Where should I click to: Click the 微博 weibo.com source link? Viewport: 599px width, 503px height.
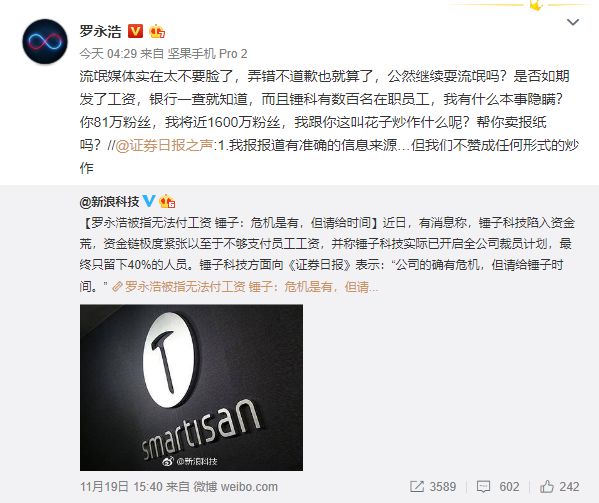coord(235,487)
